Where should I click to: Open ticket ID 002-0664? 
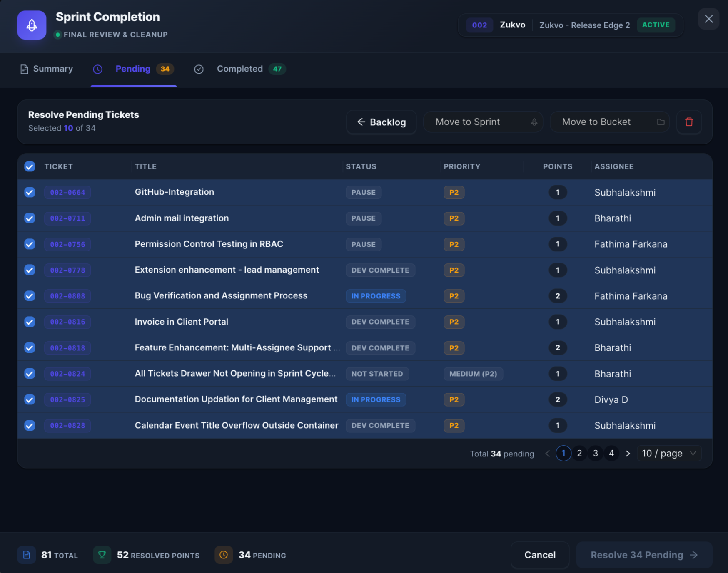coord(67,192)
